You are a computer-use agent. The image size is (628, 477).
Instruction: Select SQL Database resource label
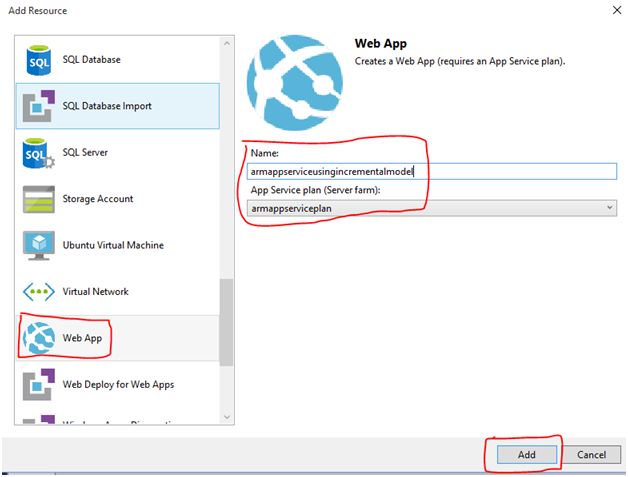click(91, 60)
